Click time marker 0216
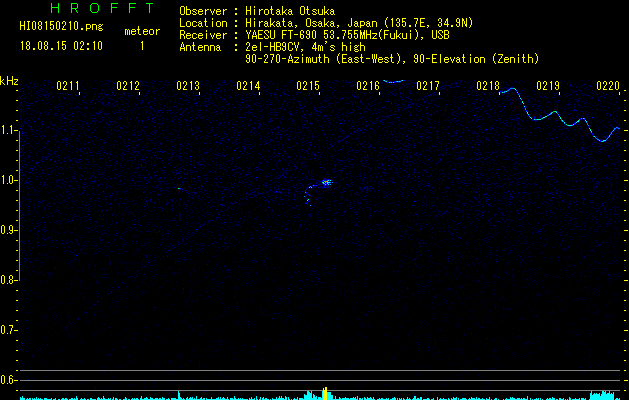The image size is (629, 400). pos(368,86)
